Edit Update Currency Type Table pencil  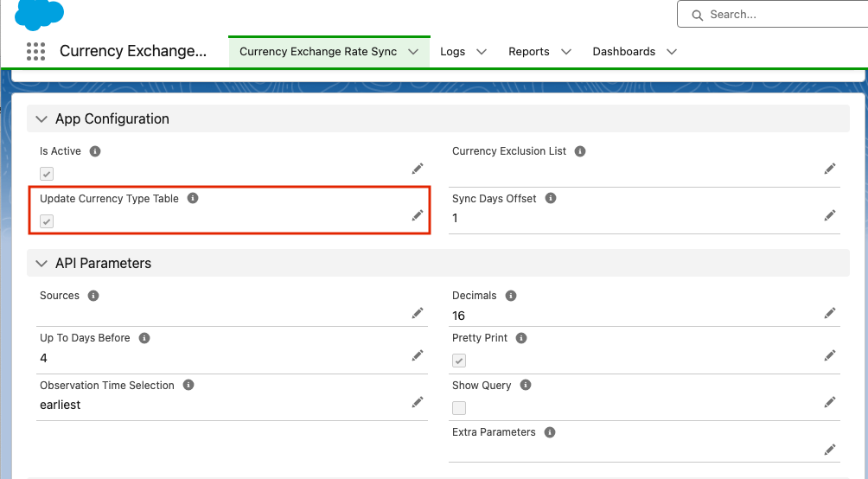pos(418,215)
